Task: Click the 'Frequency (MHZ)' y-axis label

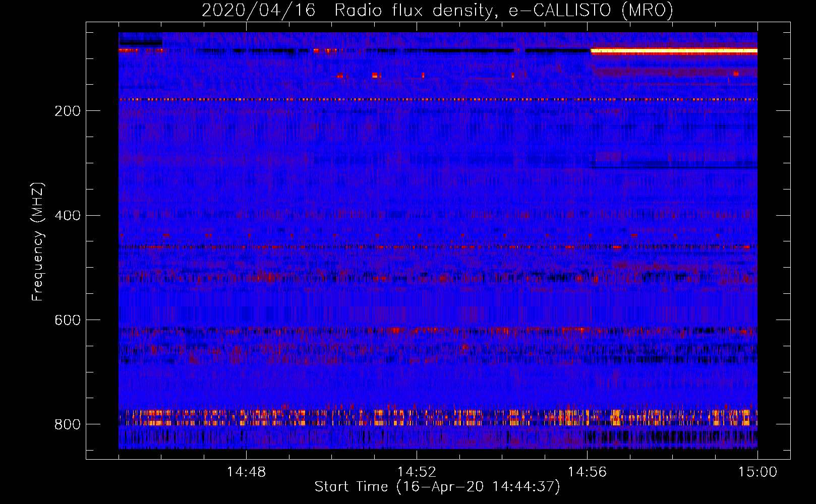Action: coord(38,241)
